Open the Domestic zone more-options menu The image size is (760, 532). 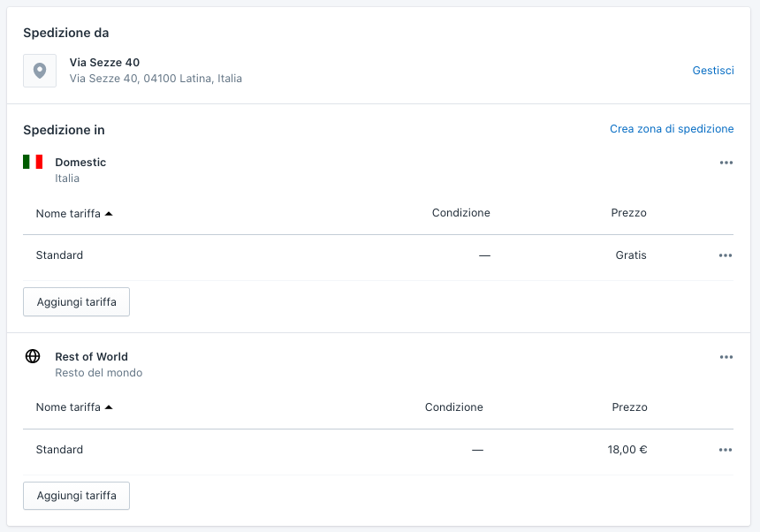(x=726, y=163)
